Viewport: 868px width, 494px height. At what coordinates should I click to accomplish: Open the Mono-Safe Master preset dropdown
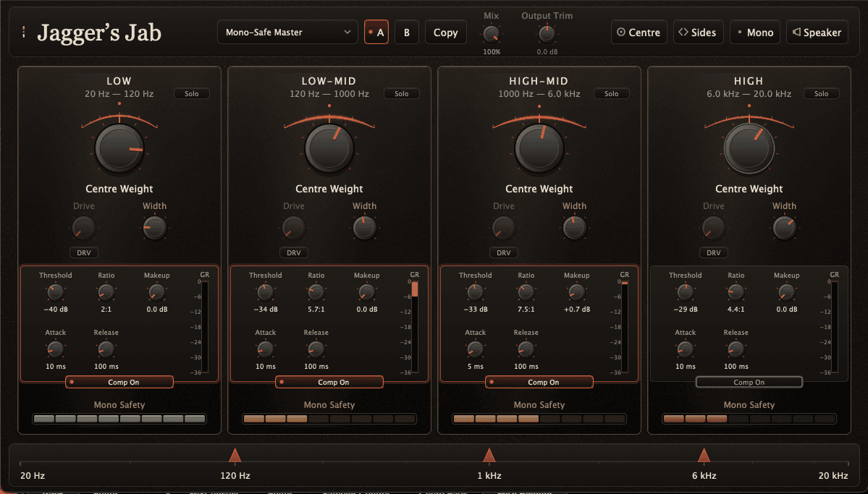pyautogui.click(x=288, y=32)
